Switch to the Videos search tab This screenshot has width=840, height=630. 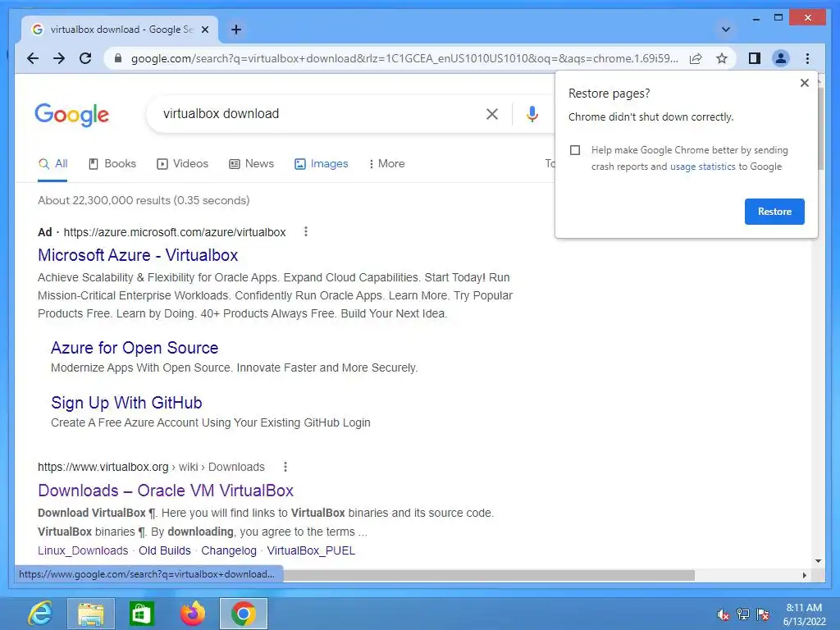tap(182, 164)
